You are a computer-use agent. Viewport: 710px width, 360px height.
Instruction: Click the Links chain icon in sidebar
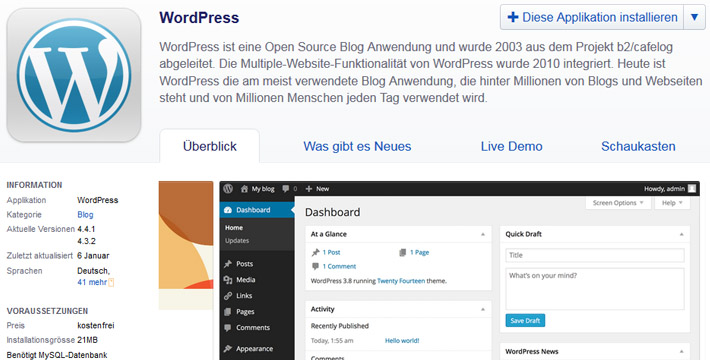click(x=228, y=296)
